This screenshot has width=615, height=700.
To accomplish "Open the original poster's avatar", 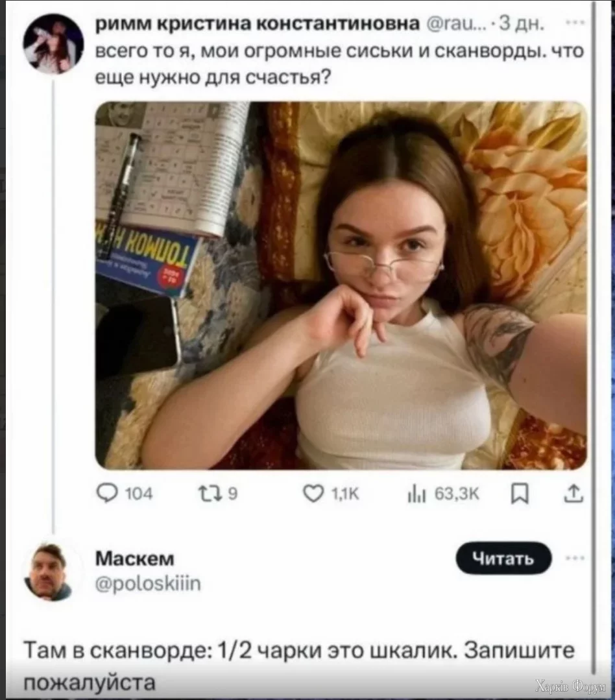I will pos(53,43).
